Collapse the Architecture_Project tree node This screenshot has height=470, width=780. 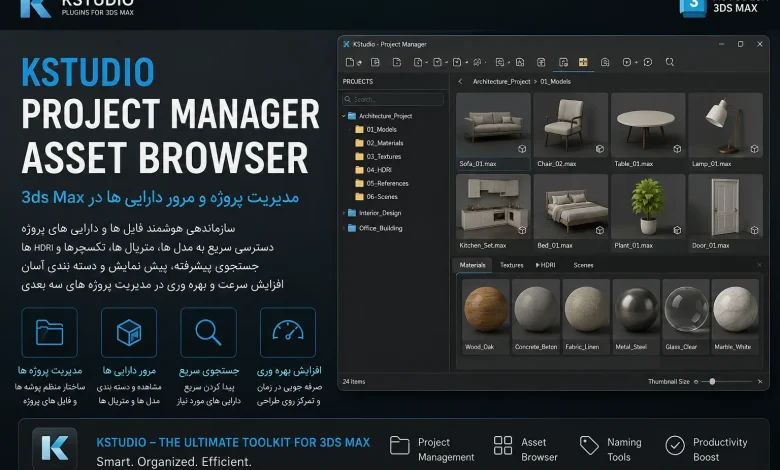[344, 116]
